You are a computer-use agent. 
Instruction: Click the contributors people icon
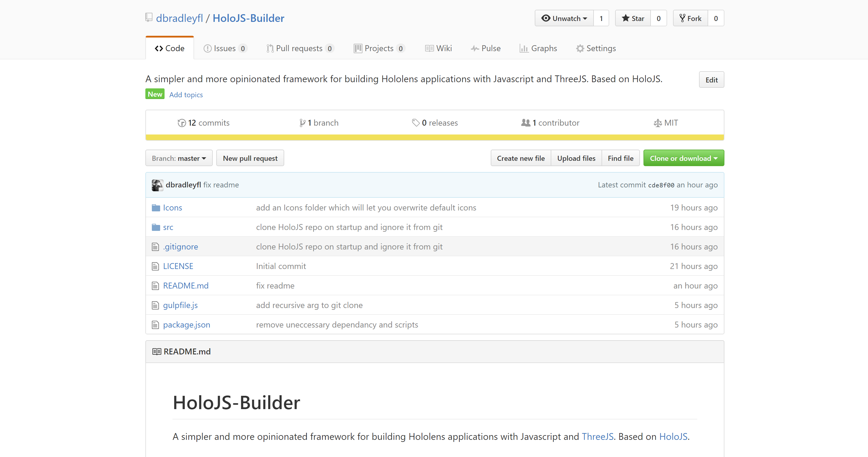pyautogui.click(x=525, y=123)
